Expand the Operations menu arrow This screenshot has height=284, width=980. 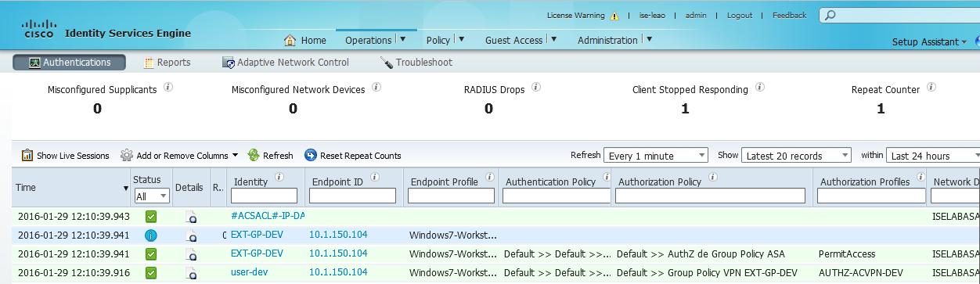click(402, 39)
